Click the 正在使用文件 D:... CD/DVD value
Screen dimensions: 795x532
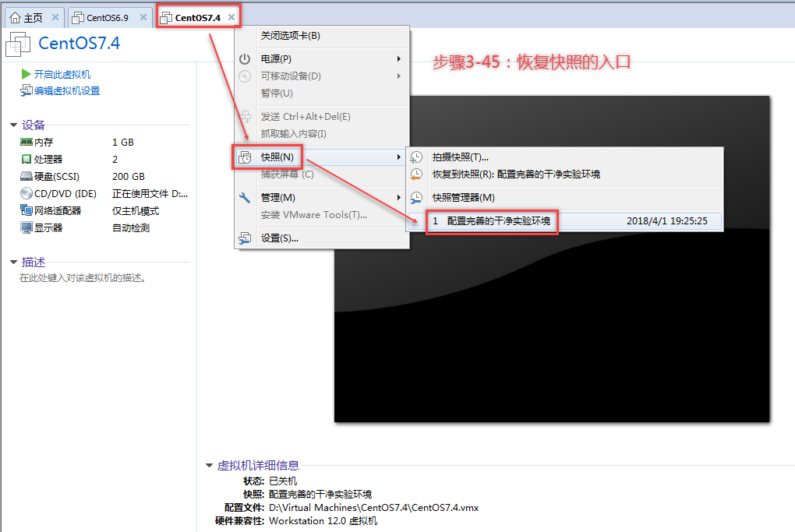coord(150,193)
